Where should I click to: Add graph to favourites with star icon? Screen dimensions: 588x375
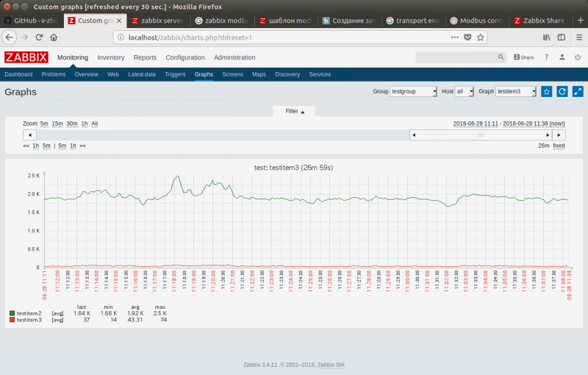pos(546,91)
